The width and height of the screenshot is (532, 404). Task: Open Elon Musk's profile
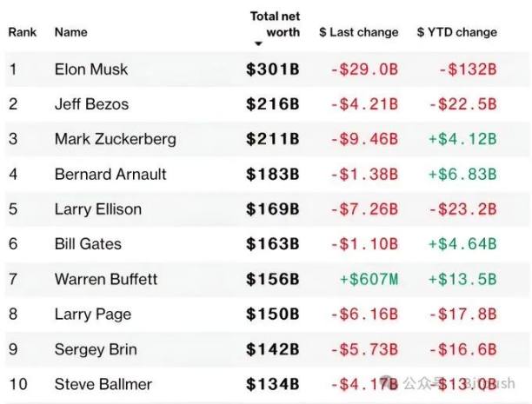(x=92, y=70)
